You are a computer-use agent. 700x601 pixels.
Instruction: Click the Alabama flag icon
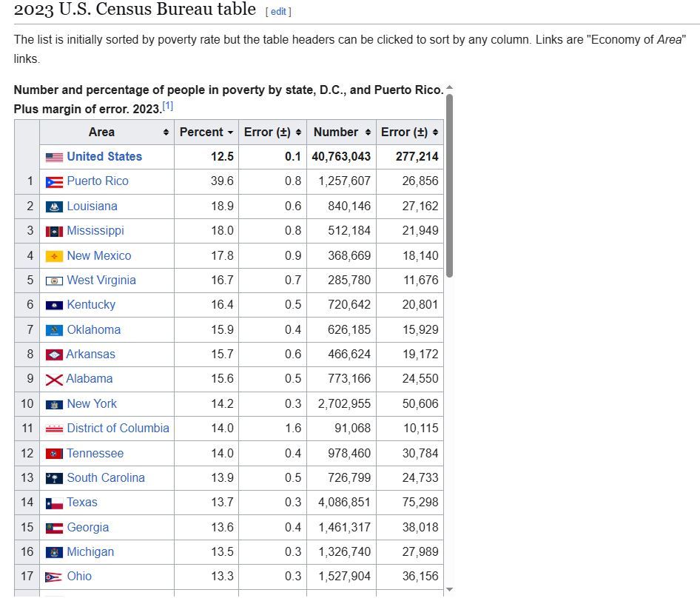(54, 380)
